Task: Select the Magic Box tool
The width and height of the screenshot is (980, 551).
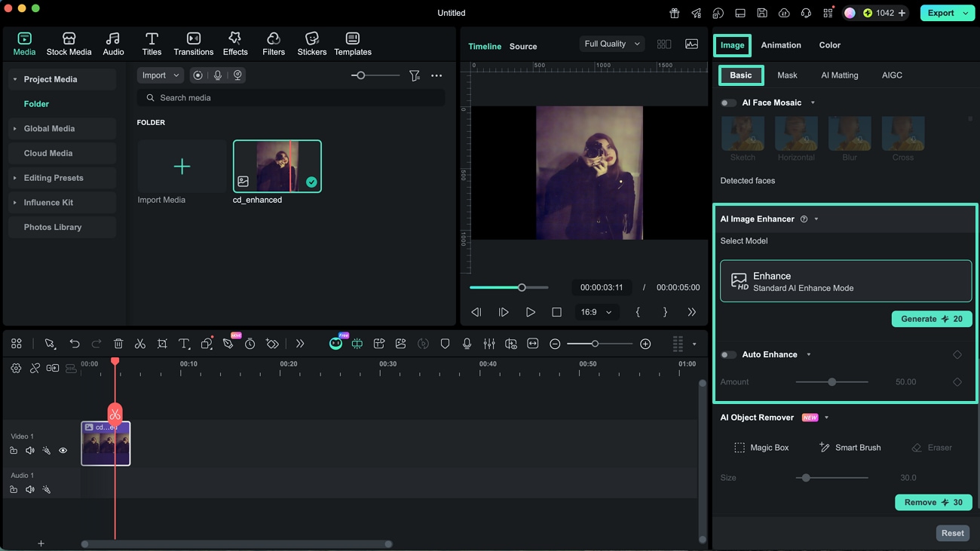Action: [761, 448]
